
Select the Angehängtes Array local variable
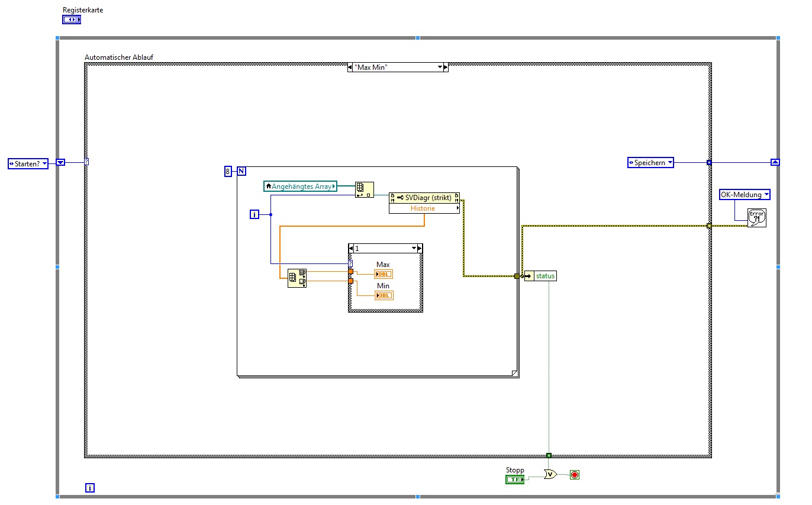click(x=301, y=186)
